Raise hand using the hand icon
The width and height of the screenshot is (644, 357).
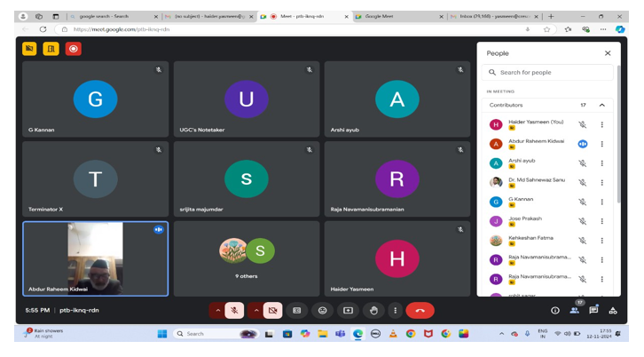point(373,310)
